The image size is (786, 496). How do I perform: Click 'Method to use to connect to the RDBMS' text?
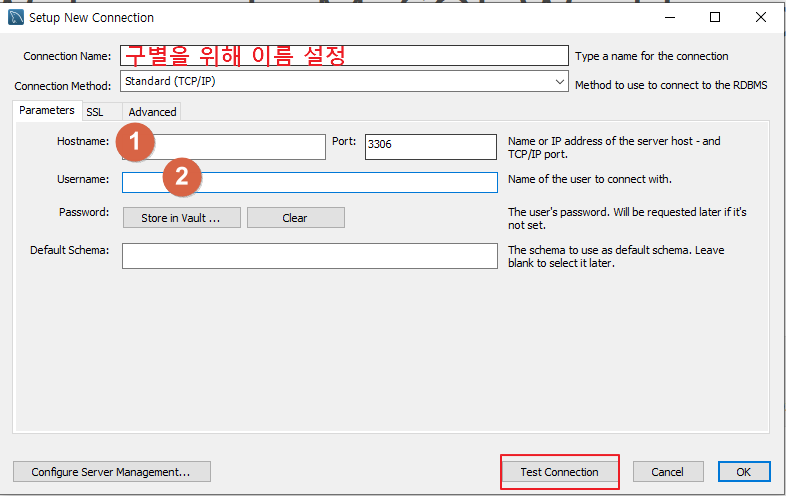(671, 85)
